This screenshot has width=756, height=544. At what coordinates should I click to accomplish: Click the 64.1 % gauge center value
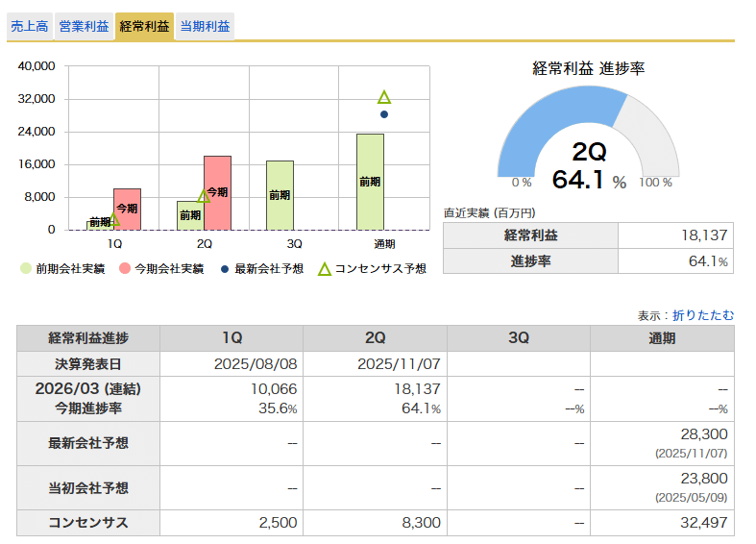pos(589,180)
